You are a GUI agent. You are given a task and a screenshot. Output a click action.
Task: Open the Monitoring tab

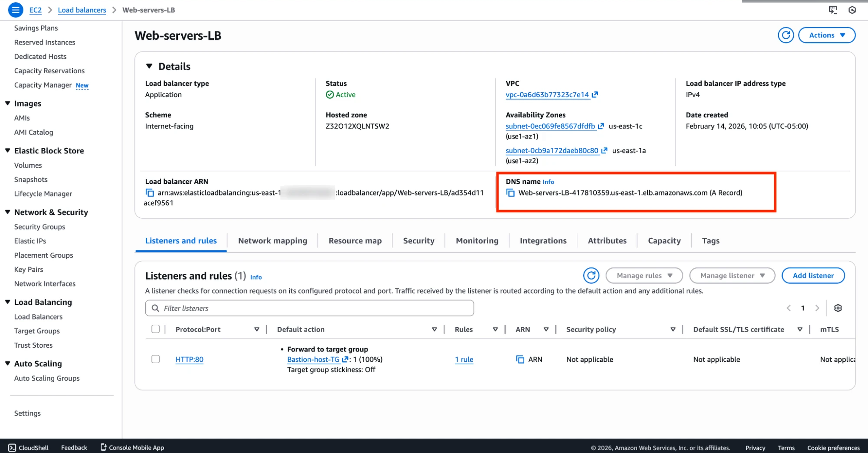tap(477, 241)
